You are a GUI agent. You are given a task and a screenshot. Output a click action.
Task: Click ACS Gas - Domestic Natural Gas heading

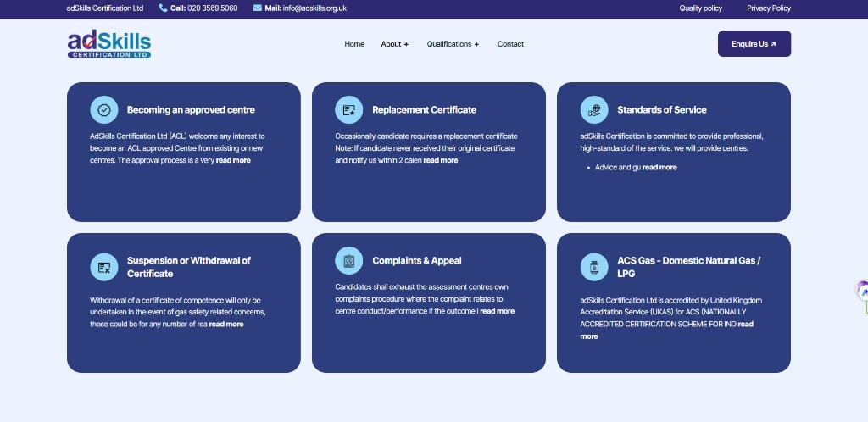(689, 267)
